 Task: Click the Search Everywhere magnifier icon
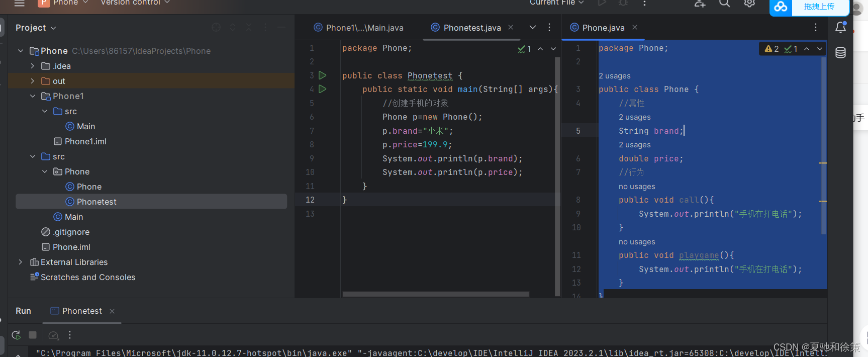[724, 4]
